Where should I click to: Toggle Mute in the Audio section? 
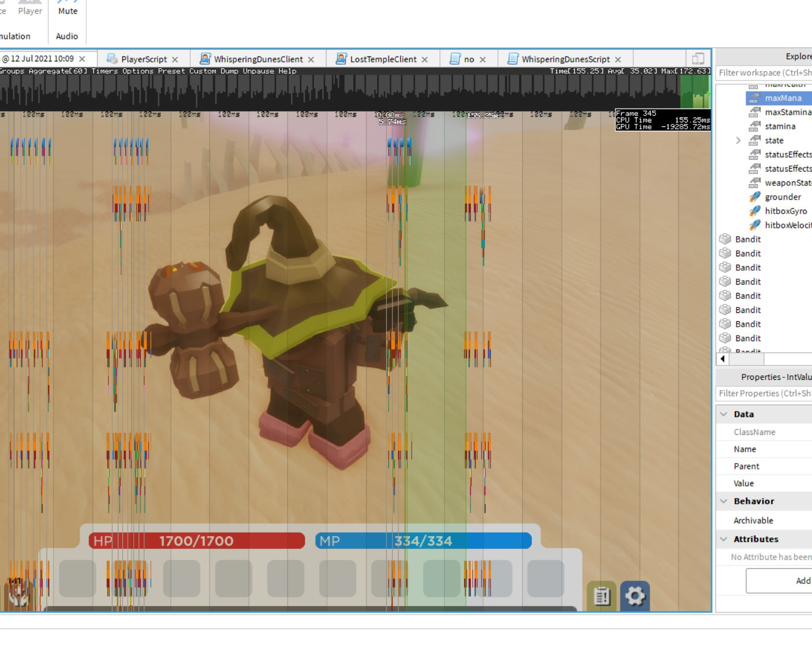[x=67, y=10]
